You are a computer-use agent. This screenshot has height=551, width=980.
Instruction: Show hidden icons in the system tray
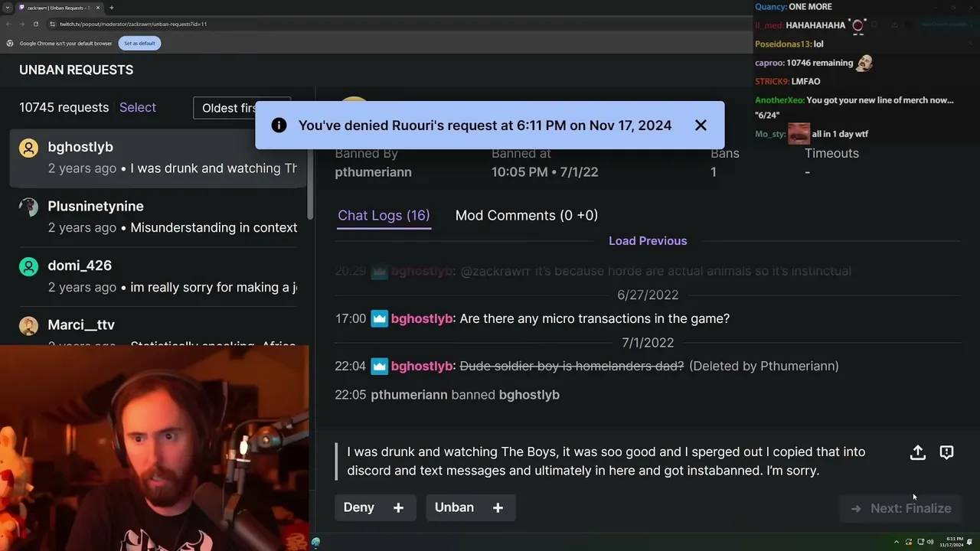897,542
